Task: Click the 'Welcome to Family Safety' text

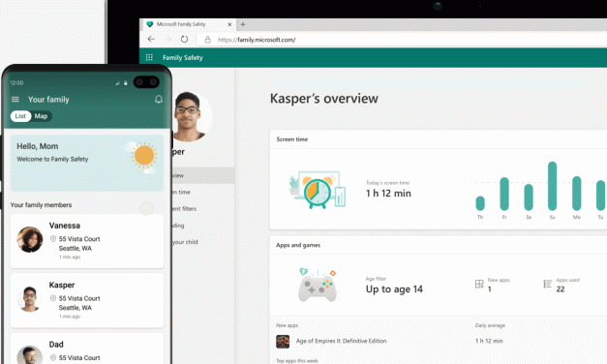Action: [52, 159]
